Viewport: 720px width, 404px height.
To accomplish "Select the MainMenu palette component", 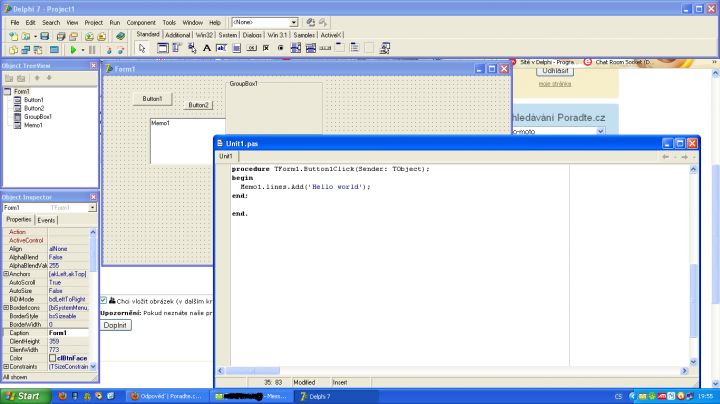I will [x=177, y=48].
